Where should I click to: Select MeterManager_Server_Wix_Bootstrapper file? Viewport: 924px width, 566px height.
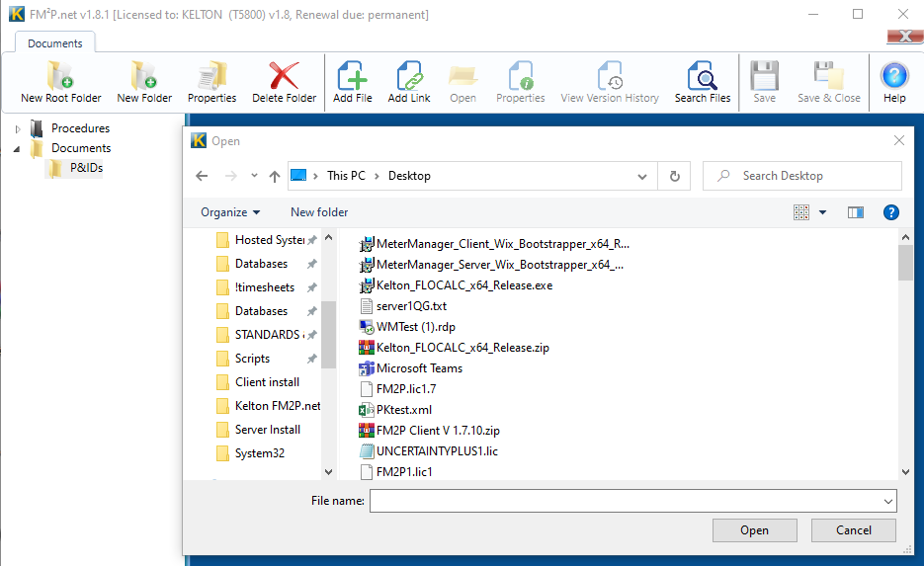pyautogui.click(x=491, y=265)
